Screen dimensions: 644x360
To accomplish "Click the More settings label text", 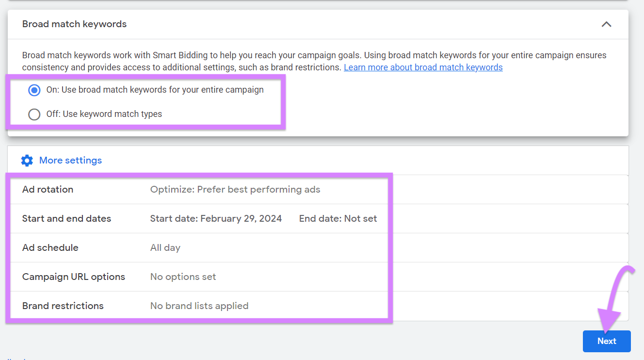I will point(70,160).
